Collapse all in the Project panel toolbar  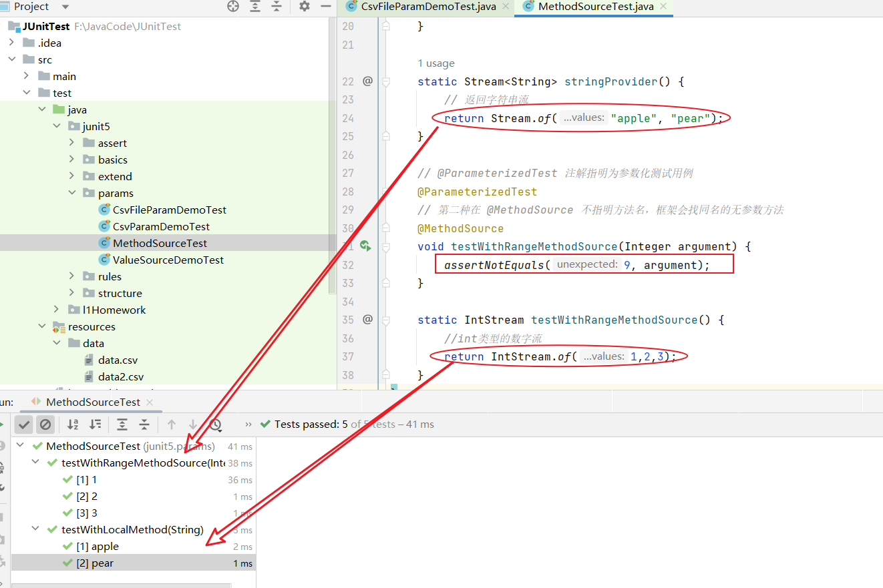pyautogui.click(x=277, y=7)
